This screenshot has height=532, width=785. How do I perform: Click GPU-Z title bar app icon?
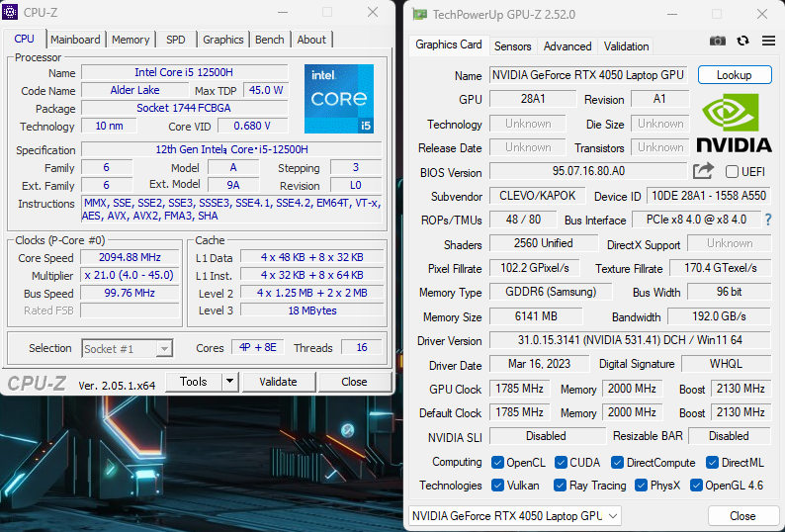[419, 14]
